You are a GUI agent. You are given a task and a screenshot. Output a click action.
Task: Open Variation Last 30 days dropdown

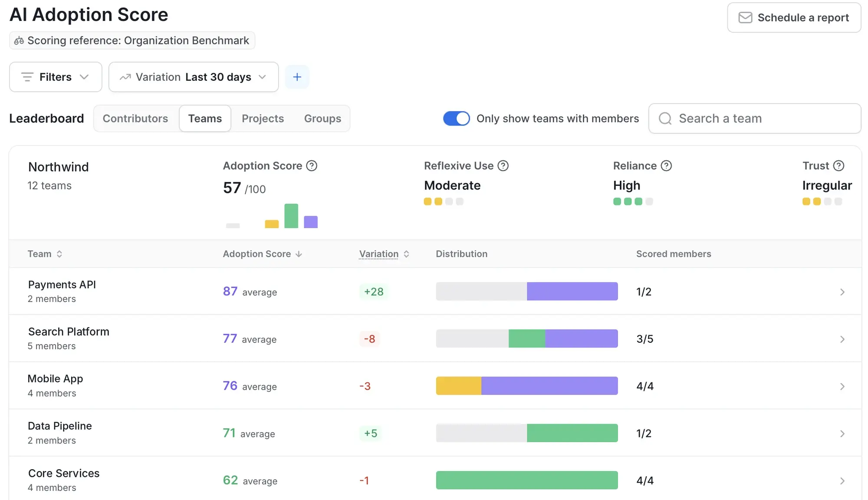point(194,77)
